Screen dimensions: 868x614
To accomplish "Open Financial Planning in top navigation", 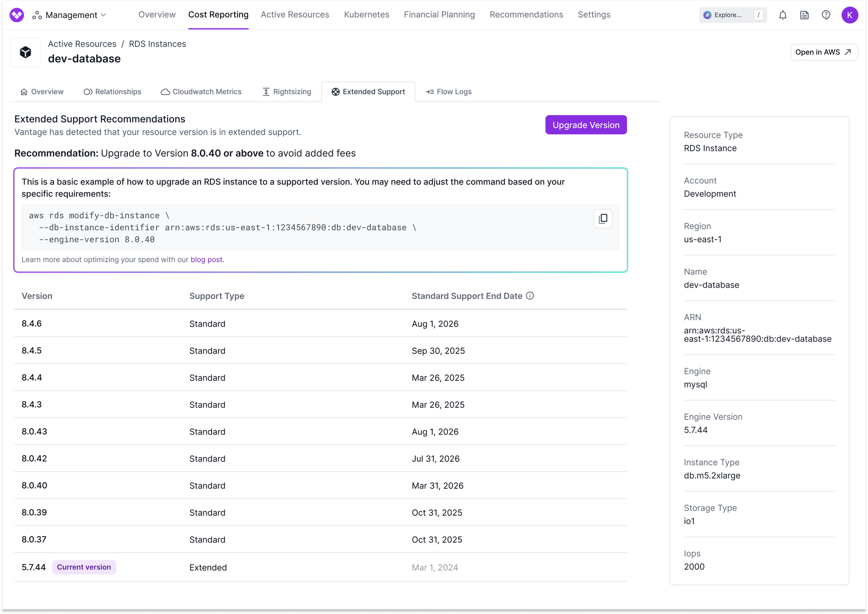I will point(439,14).
